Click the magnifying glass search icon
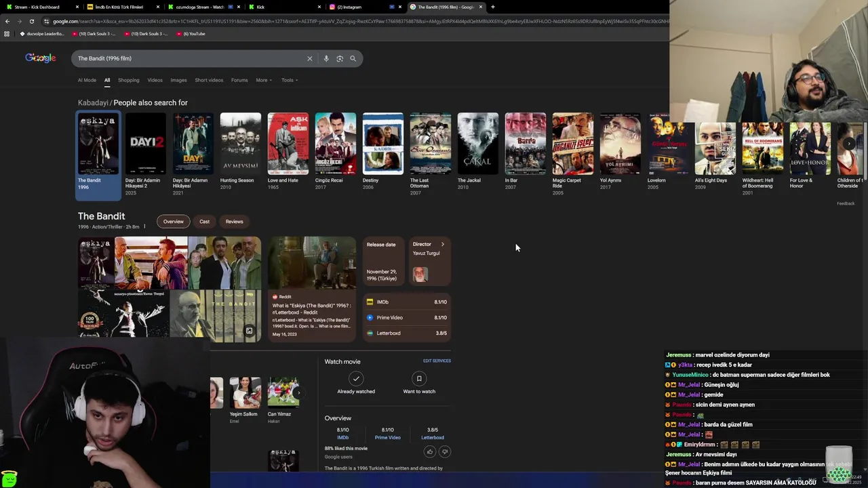Viewport: 868px width, 488px height. coord(353,58)
